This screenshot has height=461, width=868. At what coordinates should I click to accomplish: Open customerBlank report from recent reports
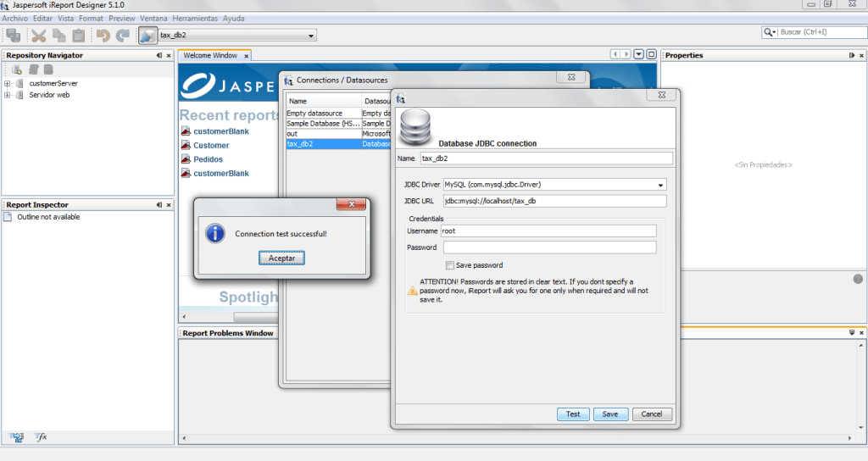(x=220, y=131)
